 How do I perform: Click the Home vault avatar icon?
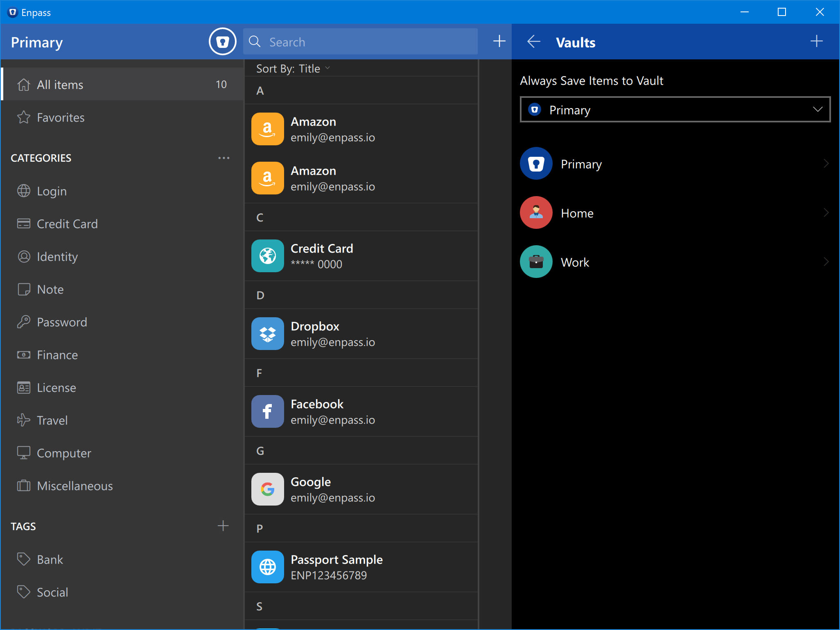pos(536,212)
